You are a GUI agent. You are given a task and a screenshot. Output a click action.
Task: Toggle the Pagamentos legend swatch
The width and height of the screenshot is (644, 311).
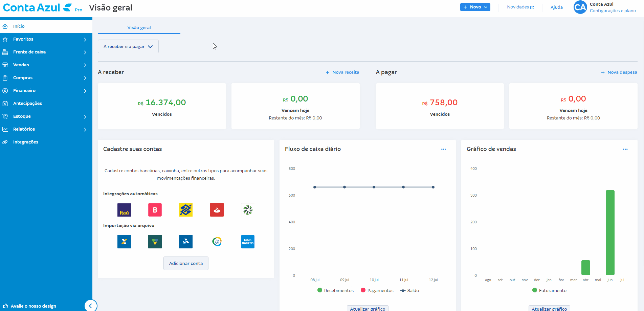tap(363, 290)
